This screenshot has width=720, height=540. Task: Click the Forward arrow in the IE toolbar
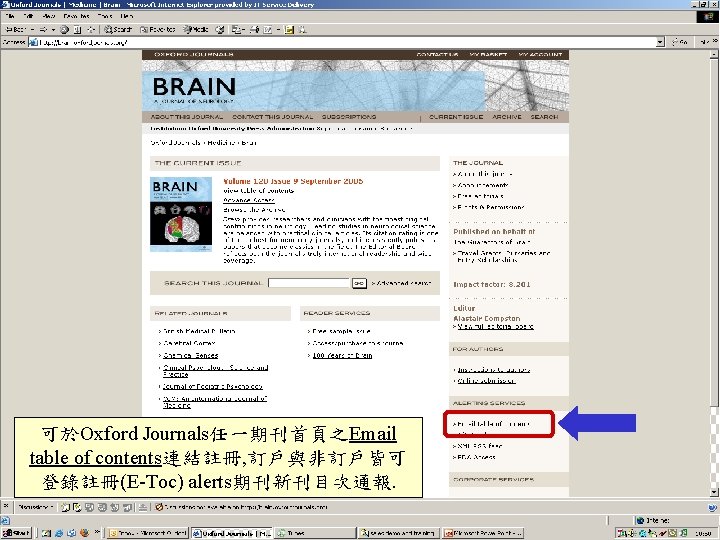coord(43,29)
